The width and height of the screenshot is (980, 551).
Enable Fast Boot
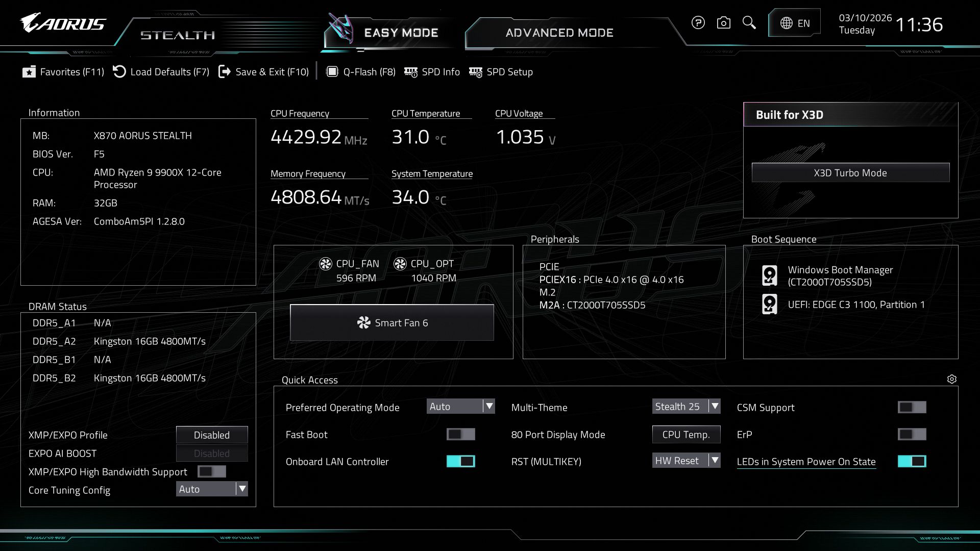tap(461, 434)
